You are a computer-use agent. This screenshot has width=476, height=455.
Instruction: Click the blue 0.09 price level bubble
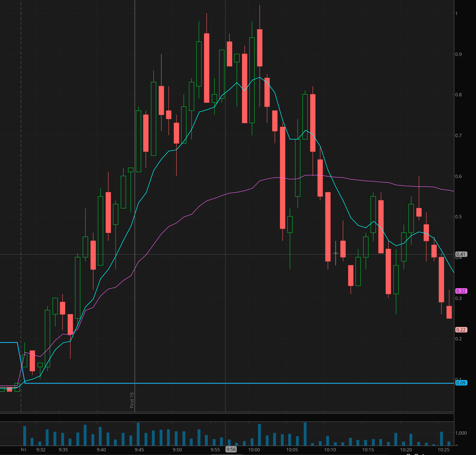(x=461, y=383)
